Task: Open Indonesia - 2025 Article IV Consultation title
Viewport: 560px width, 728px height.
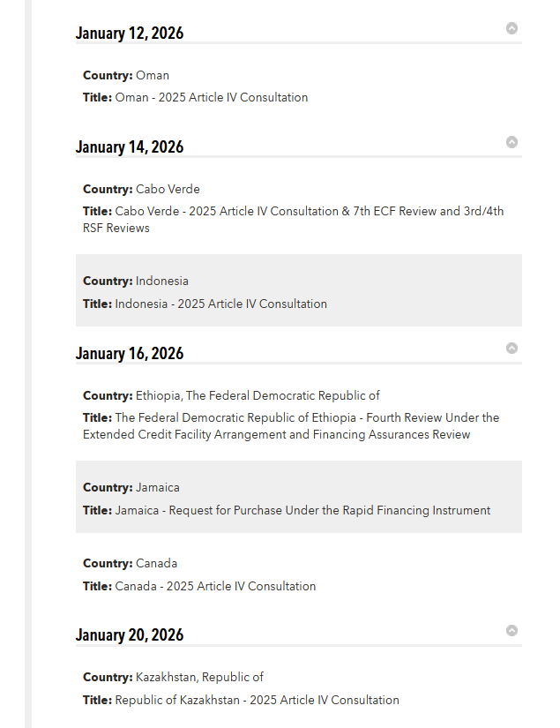Action: (x=220, y=304)
